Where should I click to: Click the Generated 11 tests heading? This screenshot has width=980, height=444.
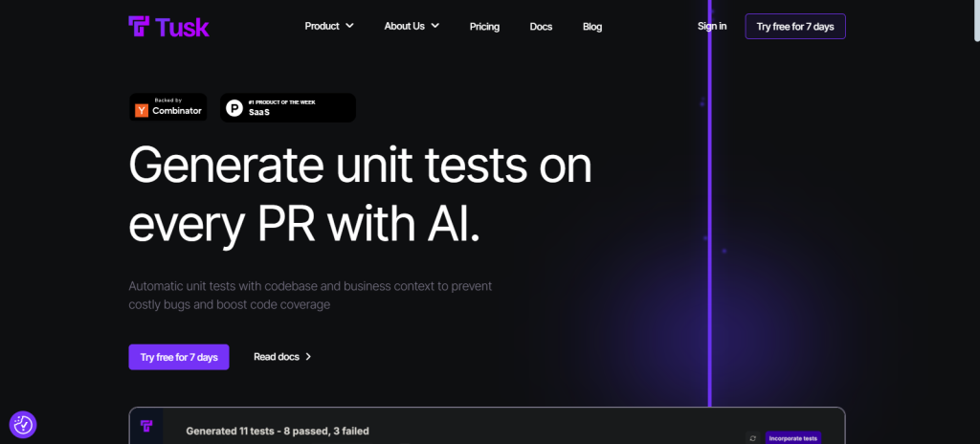tap(278, 431)
